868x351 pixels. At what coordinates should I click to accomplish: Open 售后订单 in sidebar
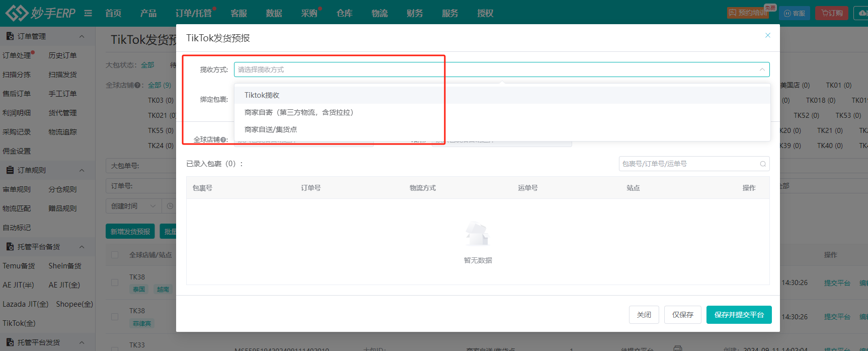coord(17,94)
